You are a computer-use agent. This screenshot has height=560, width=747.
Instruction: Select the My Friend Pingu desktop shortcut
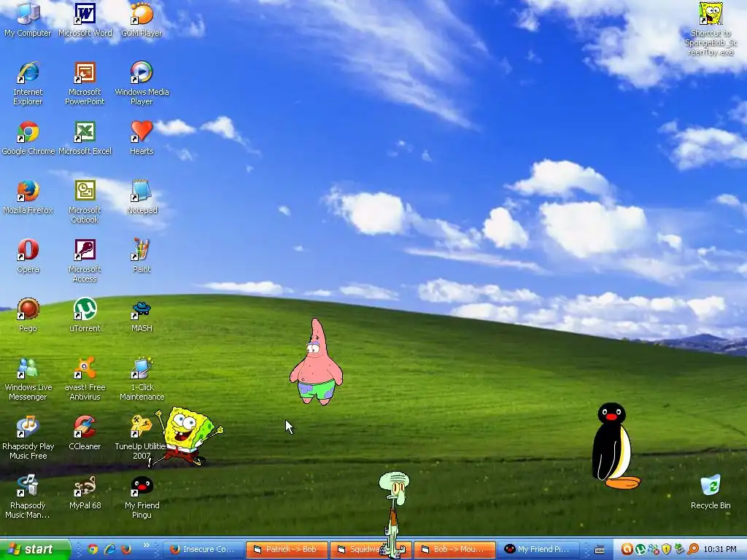click(x=142, y=497)
